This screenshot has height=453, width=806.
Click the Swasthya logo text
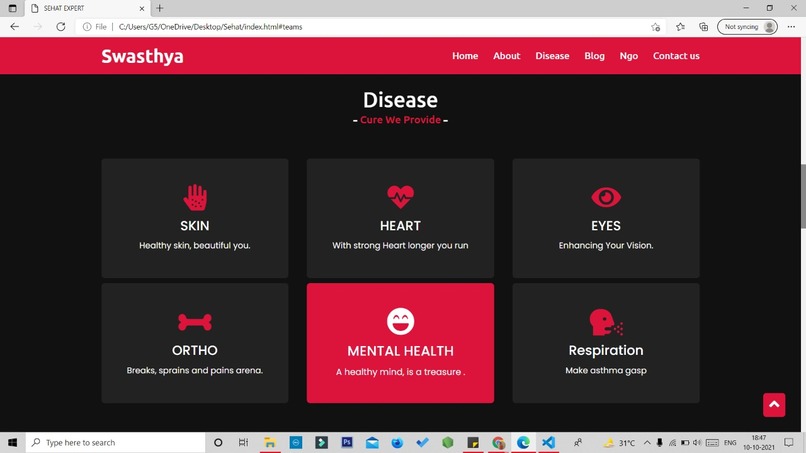[x=142, y=56]
